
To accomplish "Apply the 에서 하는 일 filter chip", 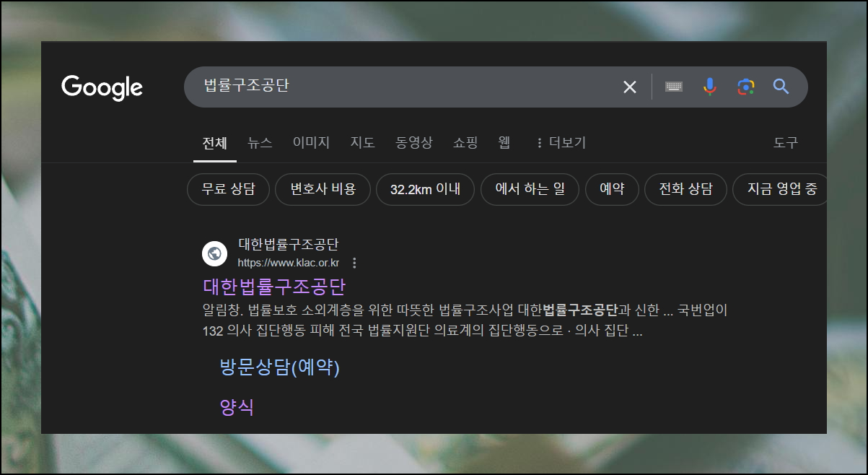I will [530, 190].
